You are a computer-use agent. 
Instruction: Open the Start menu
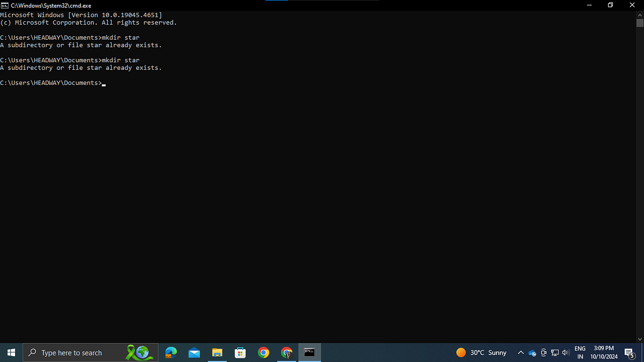11,352
